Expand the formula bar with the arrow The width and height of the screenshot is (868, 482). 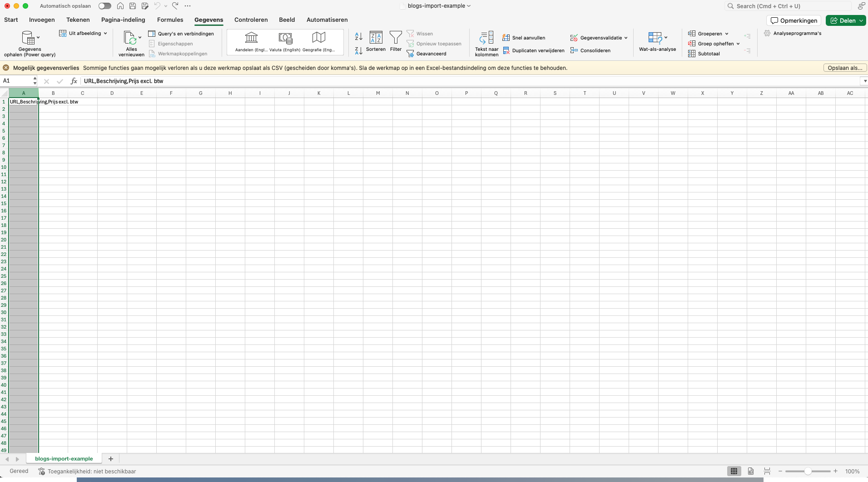pos(865,81)
